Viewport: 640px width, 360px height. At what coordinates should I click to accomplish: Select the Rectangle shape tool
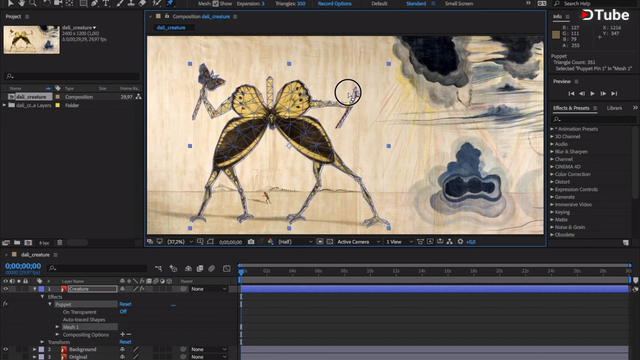click(x=83, y=3)
